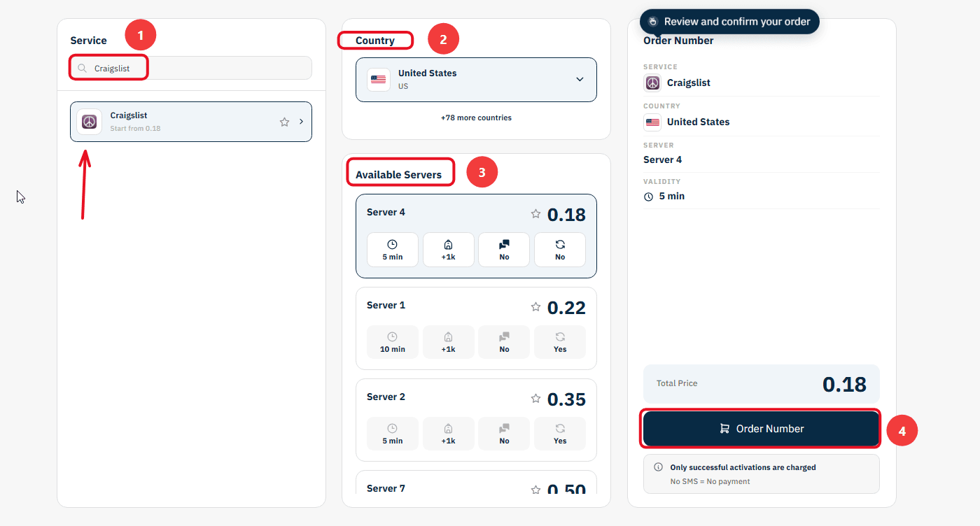Screen dimensions: 980x526
Task: Click Server 4's '+1k' stock chip
Action: pyautogui.click(x=449, y=250)
